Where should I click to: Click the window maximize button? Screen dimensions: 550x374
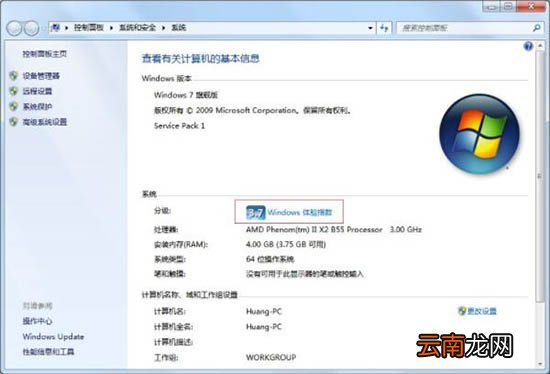coord(508,6)
